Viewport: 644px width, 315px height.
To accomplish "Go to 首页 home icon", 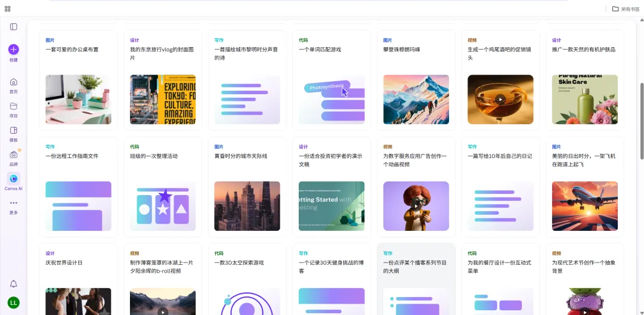I will tap(14, 82).
